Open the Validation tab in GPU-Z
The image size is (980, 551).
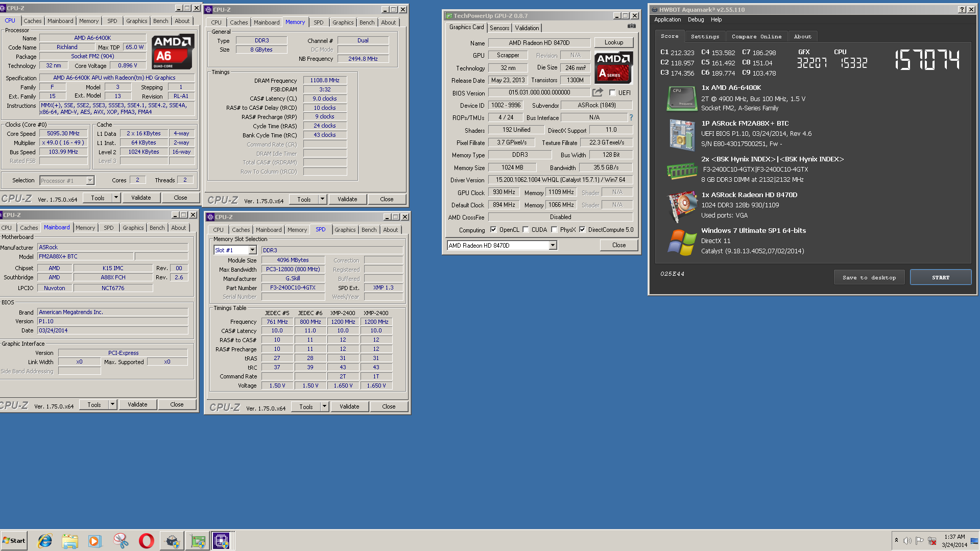coord(527,28)
